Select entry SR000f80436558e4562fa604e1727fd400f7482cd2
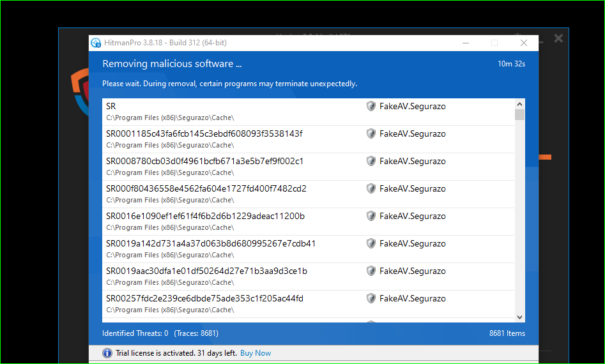605x364 pixels. pyautogui.click(x=309, y=194)
